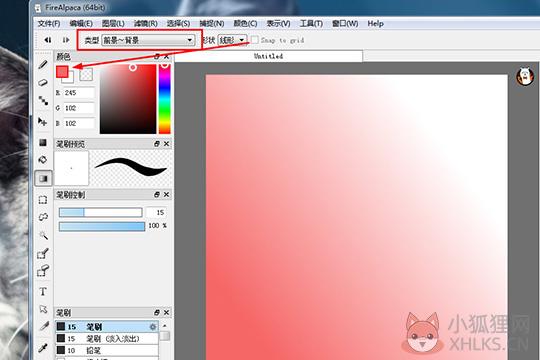540x360 pixels.
Task: Select the Operation arrow tool
Action: (x=43, y=309)
